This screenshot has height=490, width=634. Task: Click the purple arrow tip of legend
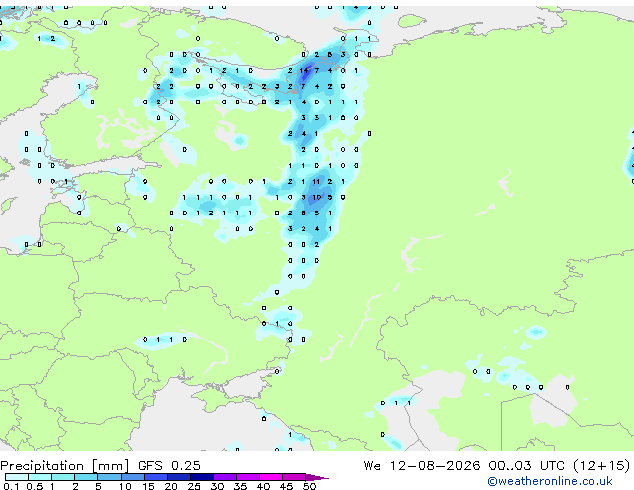(317, 477)
